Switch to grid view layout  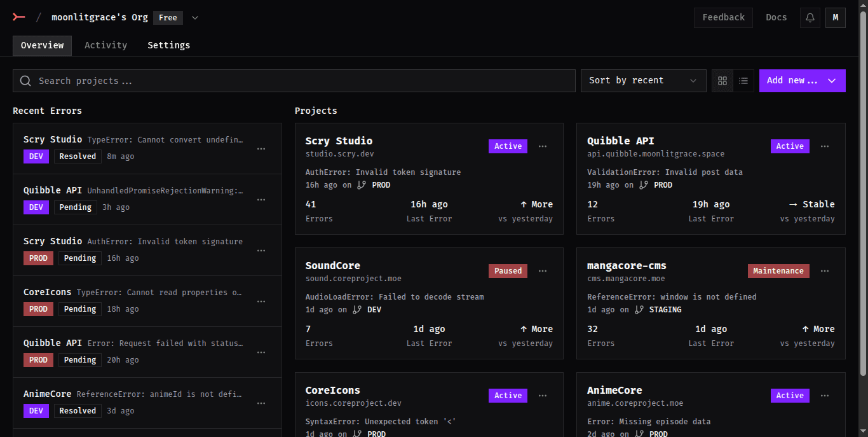[722, 81]
